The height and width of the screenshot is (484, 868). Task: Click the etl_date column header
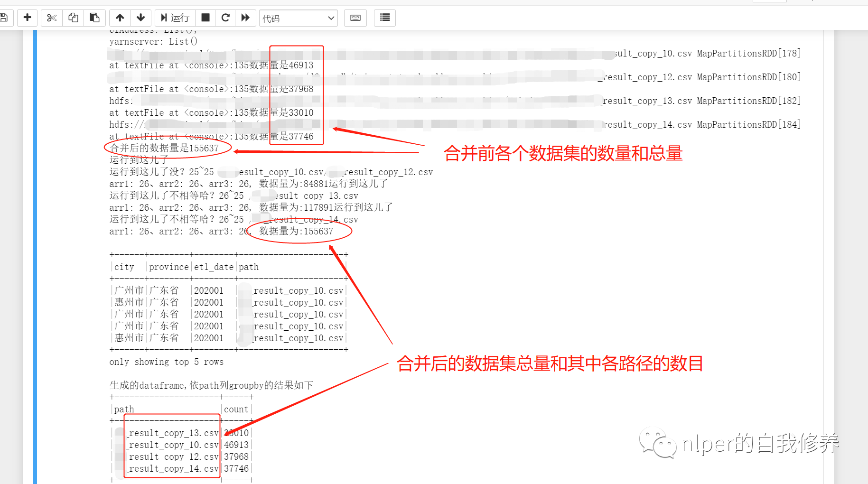(214, 267)
